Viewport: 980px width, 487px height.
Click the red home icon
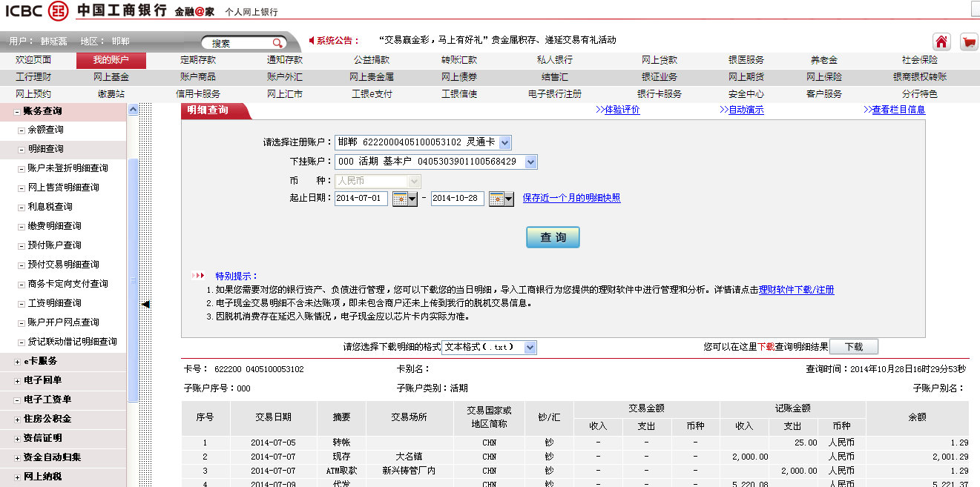(941, 42)
